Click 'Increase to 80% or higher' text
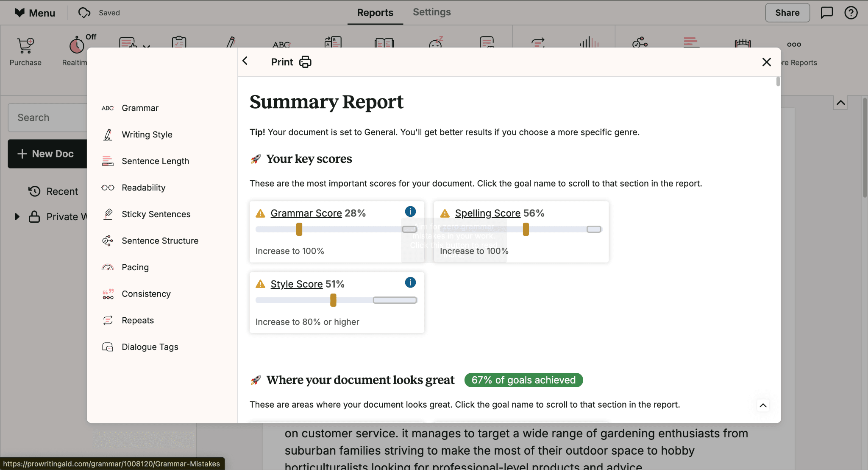This screenshot has width=868, height=470. point(307,322)
